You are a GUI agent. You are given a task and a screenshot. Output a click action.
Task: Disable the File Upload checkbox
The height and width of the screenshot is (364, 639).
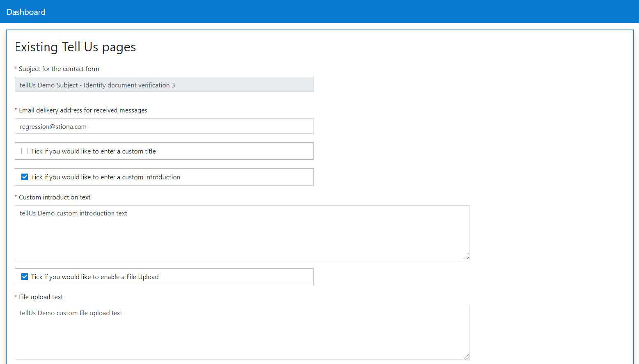pos(25,277)
